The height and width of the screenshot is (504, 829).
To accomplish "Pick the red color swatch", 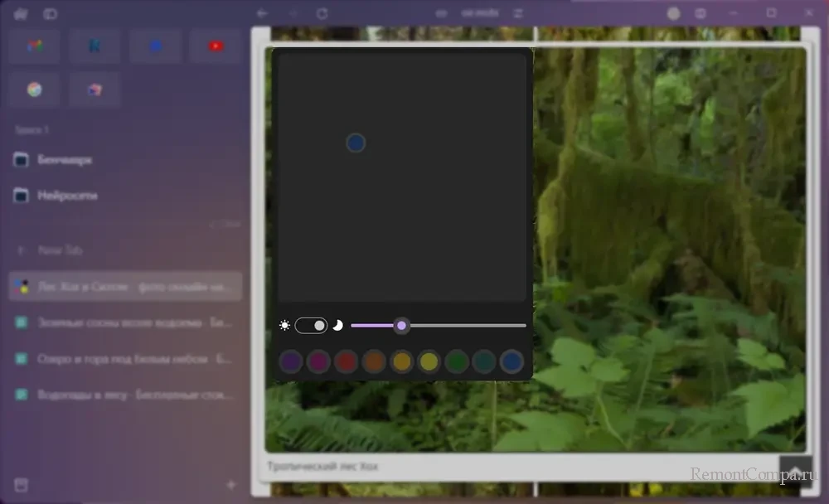I will click(x=346, y=361).
